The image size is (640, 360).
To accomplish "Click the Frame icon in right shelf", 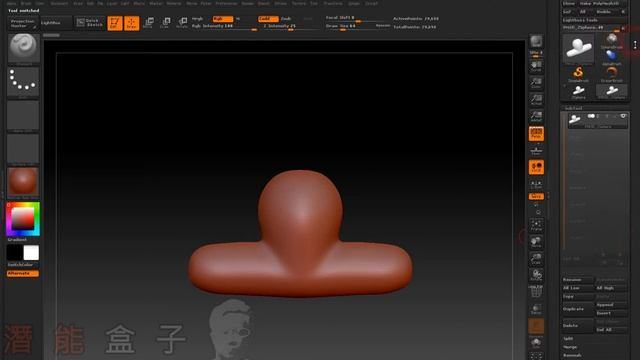I will (536, 225).
